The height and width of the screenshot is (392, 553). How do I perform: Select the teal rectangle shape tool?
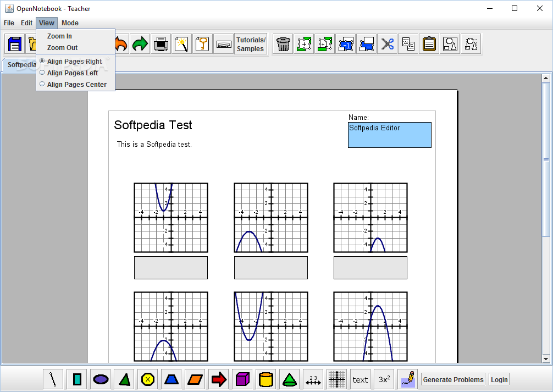76,379
